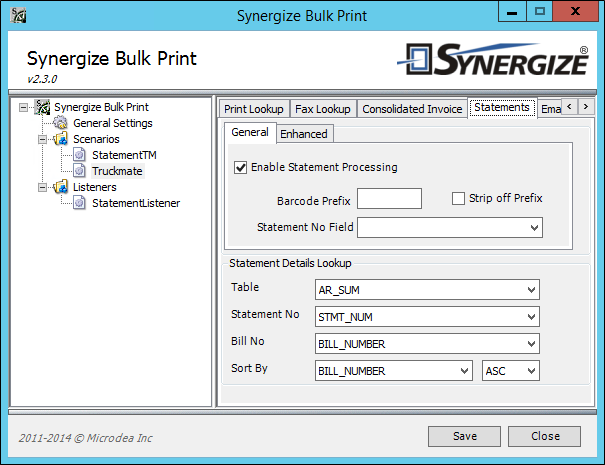The height and width of the screenshot is (465, 605).
Task: Disable the Enable Statement Processing checkbox
Action: coord(240,167)
